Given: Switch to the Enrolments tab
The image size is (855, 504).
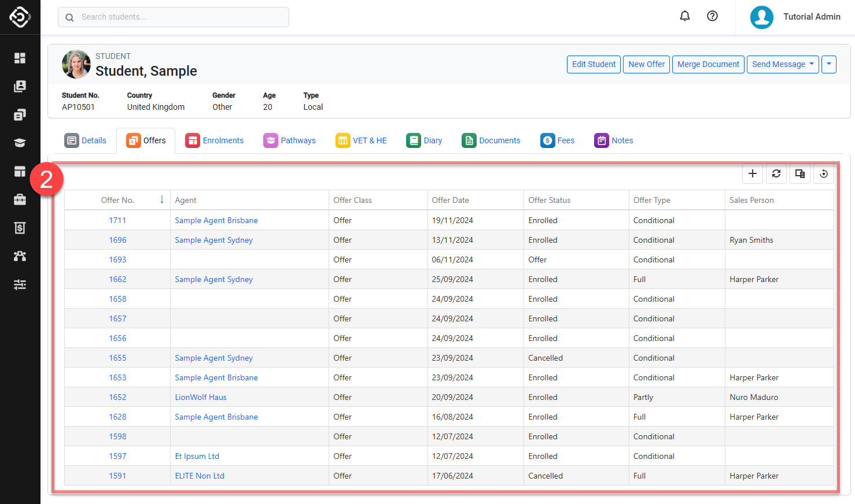Looking at the screenshot, I should click(214, 140).
